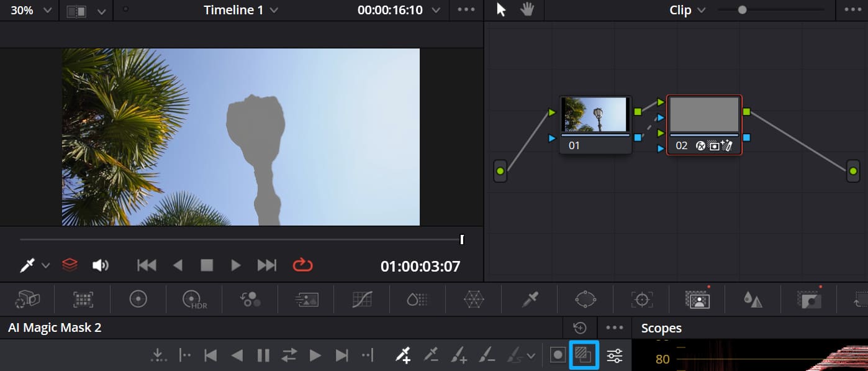This screenshot has width=868, height=371.
Task: Open the timecode display dropdown menu
Action: click(436, 9)
